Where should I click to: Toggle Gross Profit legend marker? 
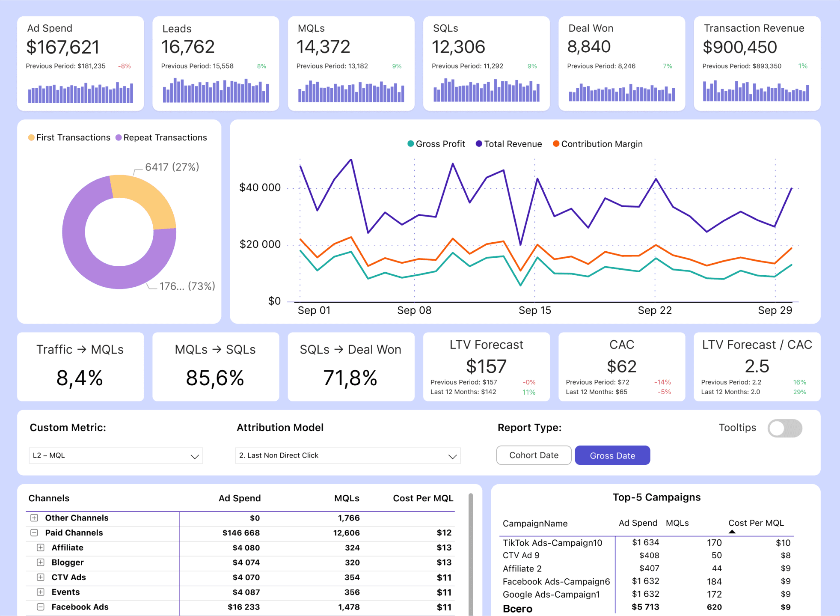coord(411,144)
